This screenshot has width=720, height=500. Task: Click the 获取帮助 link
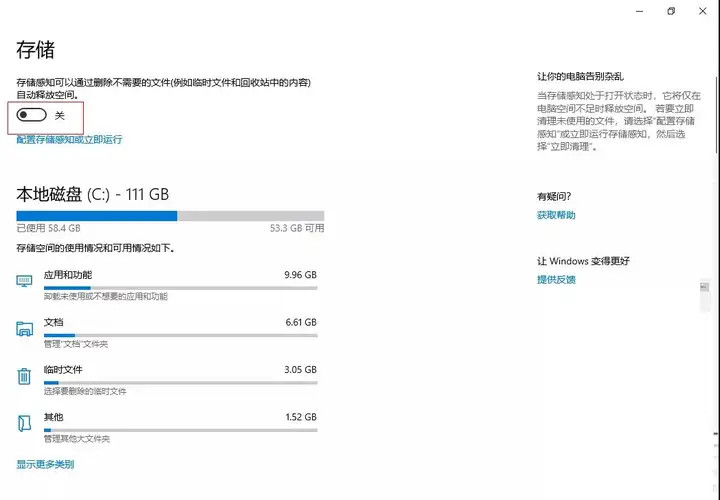(556, 215)
